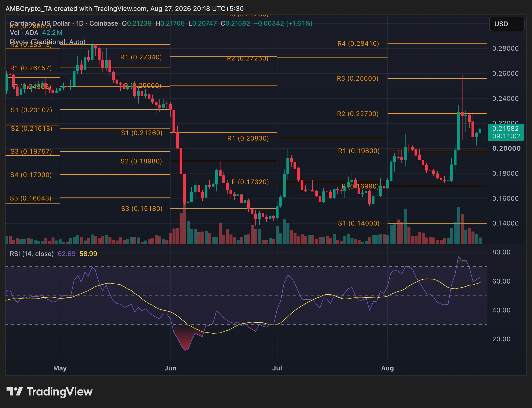Click the Jun label on time axis

coord(170,368)
